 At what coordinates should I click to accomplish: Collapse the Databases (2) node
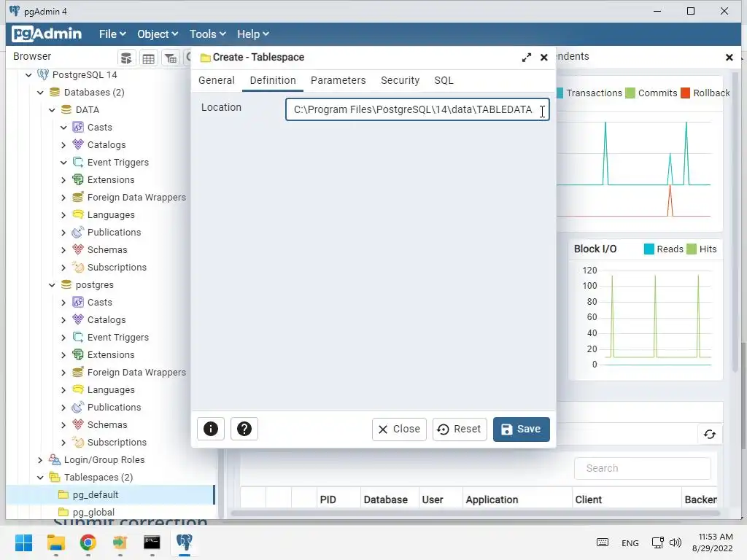coord(41,93)
